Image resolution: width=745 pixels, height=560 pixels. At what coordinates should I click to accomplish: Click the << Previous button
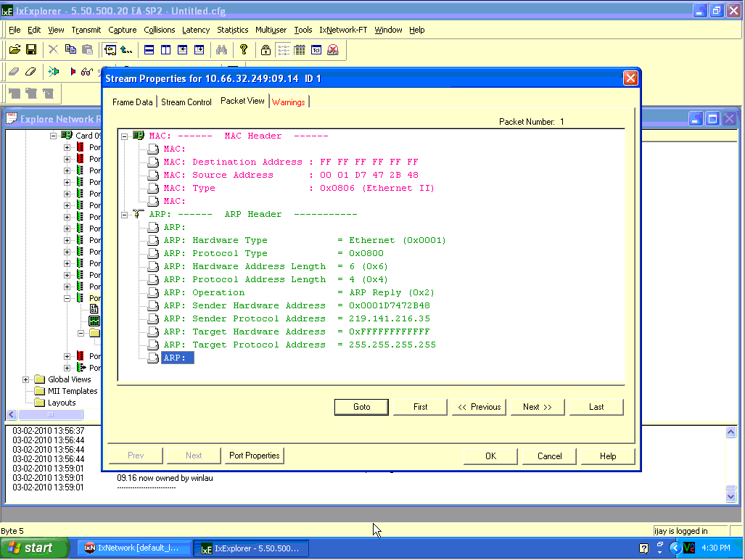479,407
